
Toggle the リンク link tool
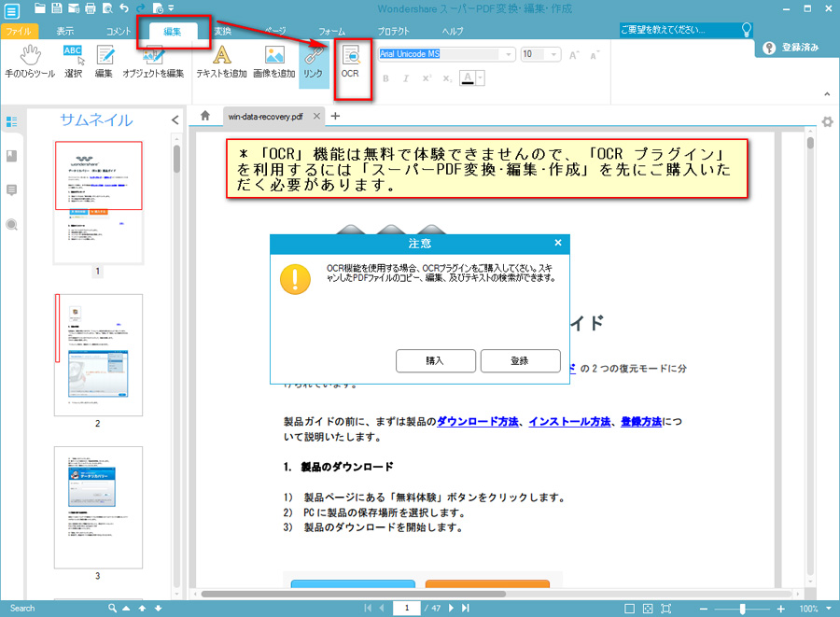(x=314, y=64)
